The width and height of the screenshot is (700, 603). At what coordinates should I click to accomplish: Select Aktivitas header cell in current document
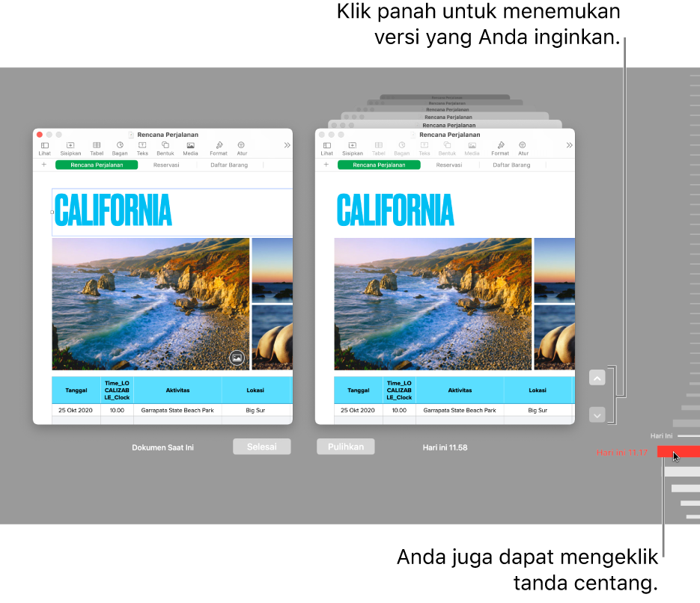point(177,391)
